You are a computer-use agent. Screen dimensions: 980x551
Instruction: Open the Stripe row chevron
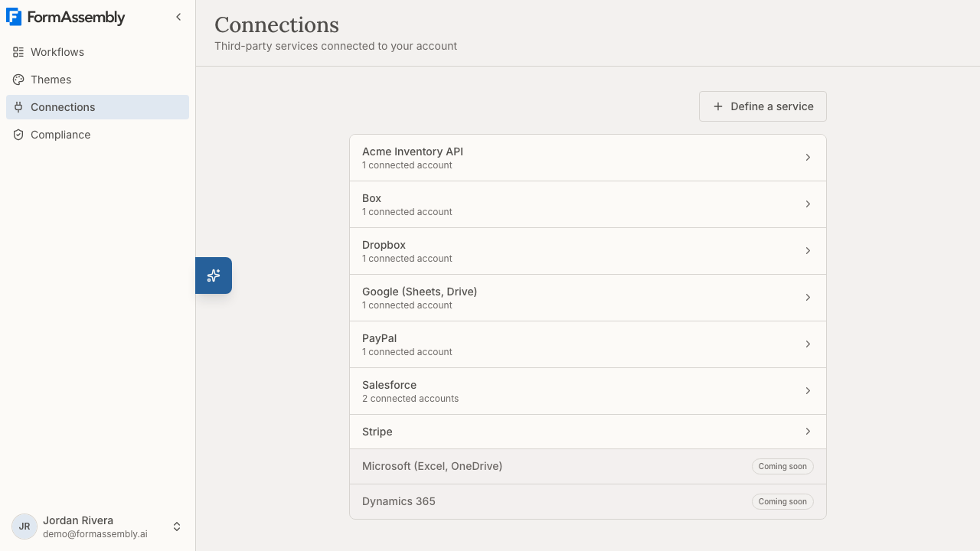[808, 432]
